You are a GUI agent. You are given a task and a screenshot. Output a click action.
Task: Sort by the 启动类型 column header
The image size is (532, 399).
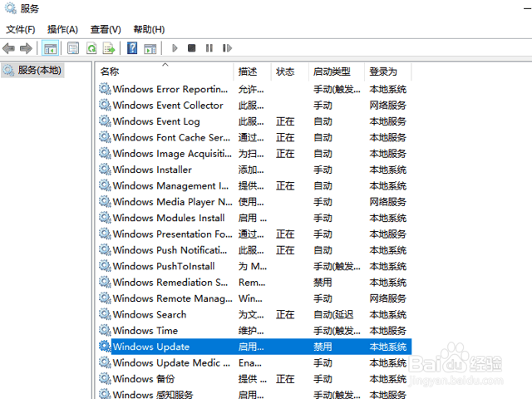pyautogui.click(x=332, y=71)
